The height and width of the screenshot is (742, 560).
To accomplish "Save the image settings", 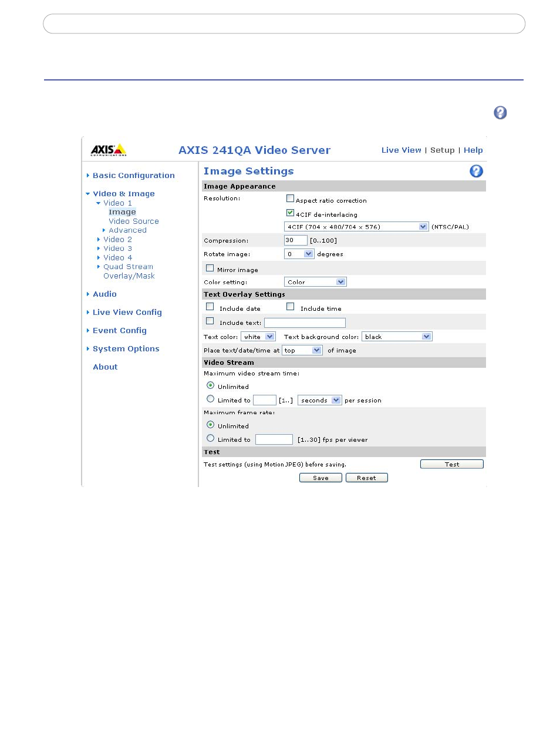I will pos(321,478).
